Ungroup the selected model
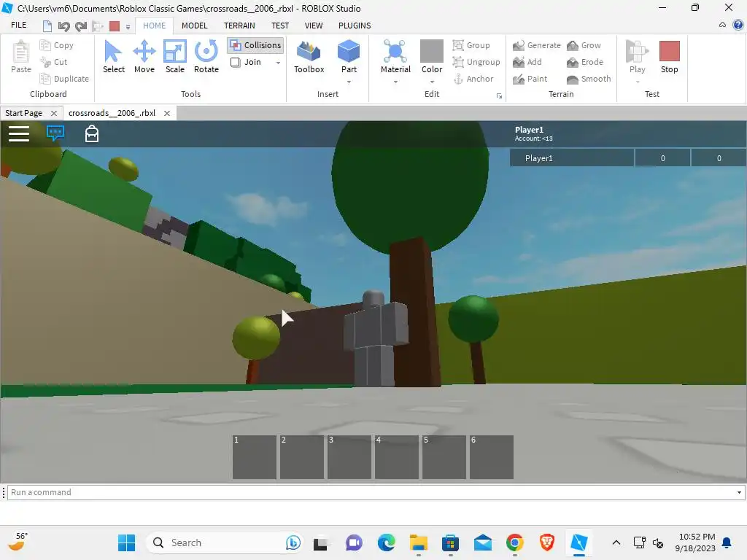The height and width of the screenshot is (560, 747). pyautogui.click(x=476, y=62)
